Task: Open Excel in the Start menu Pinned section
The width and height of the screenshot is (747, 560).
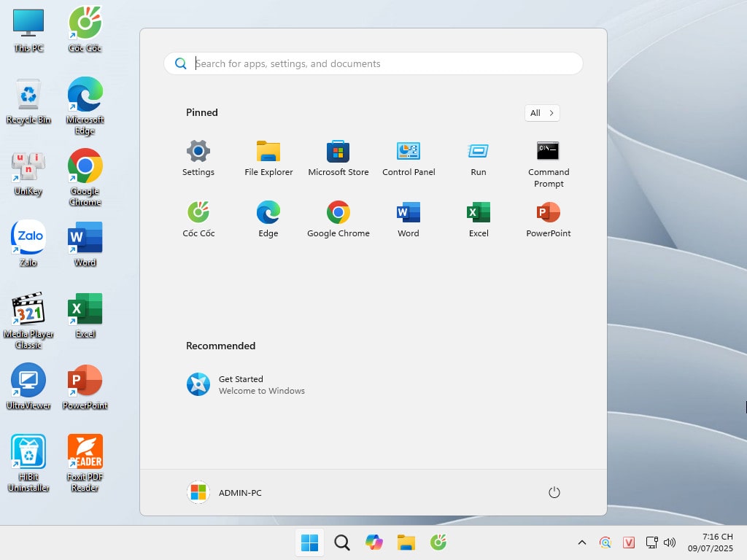Action: (479, 219)
